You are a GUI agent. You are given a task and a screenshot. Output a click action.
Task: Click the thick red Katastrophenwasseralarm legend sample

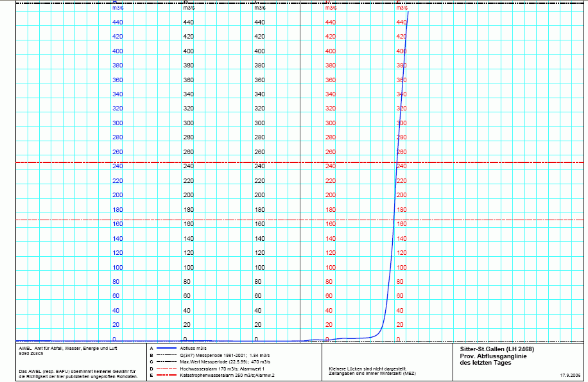pos(166,375)
